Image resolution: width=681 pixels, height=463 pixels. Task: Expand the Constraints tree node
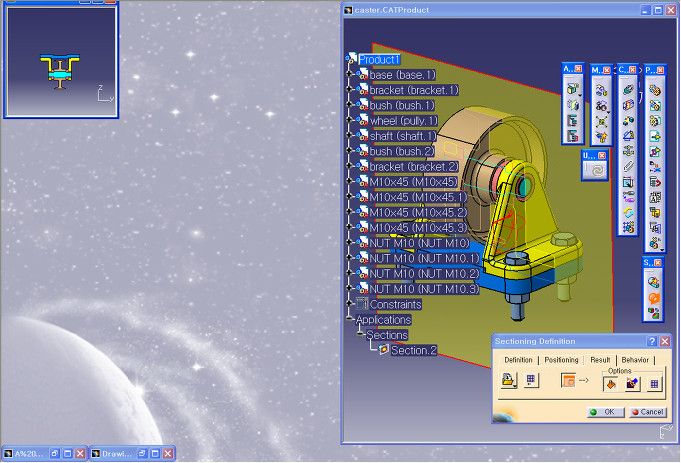click(350, 304)
